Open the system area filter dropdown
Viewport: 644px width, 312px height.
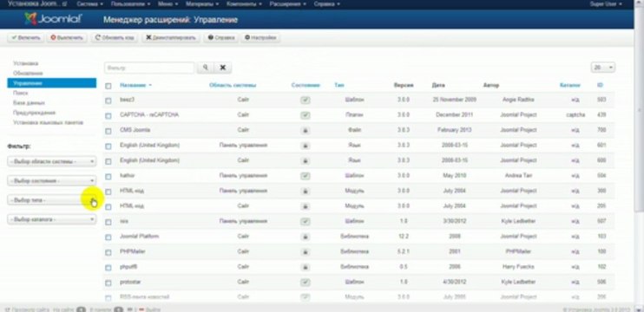(x=52, y=161)
